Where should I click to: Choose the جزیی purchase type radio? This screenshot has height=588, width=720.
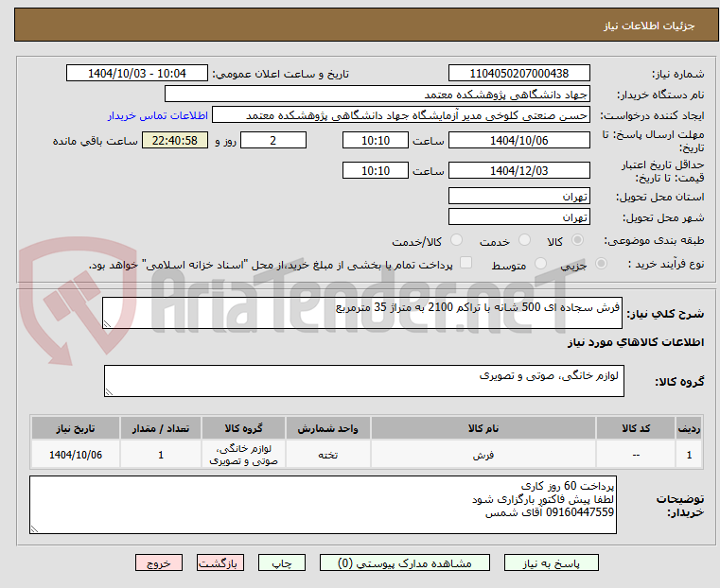(601, 263)
